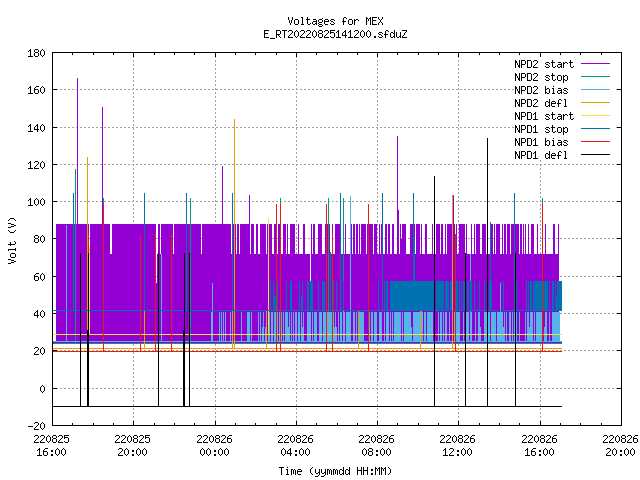Click the 220825 20:00 x-axis tick label
640x480 pixels.
(132, 445)
